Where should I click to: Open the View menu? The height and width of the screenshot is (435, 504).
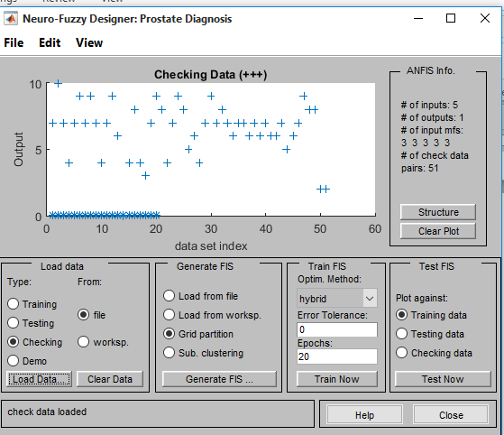click(89, 42)
